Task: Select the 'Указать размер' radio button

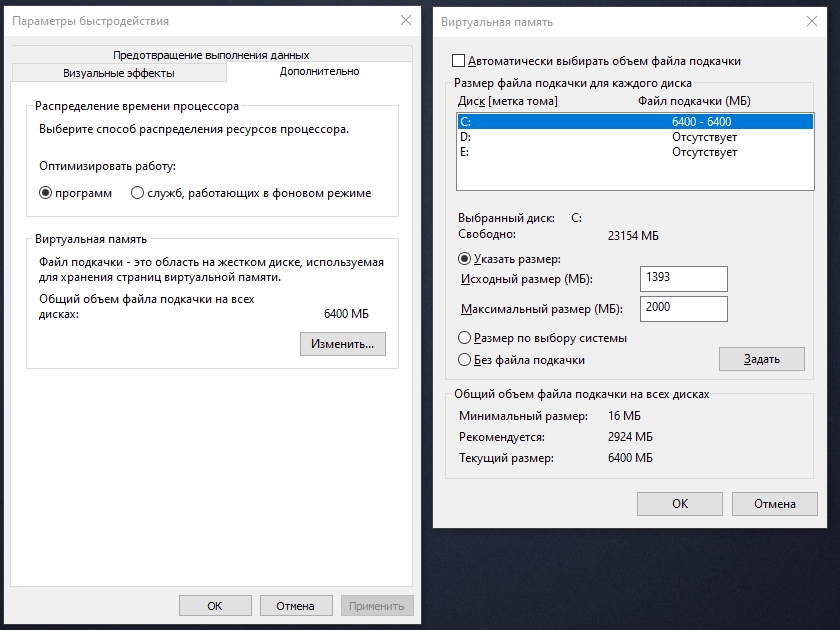Action: [x=464, y=259]
